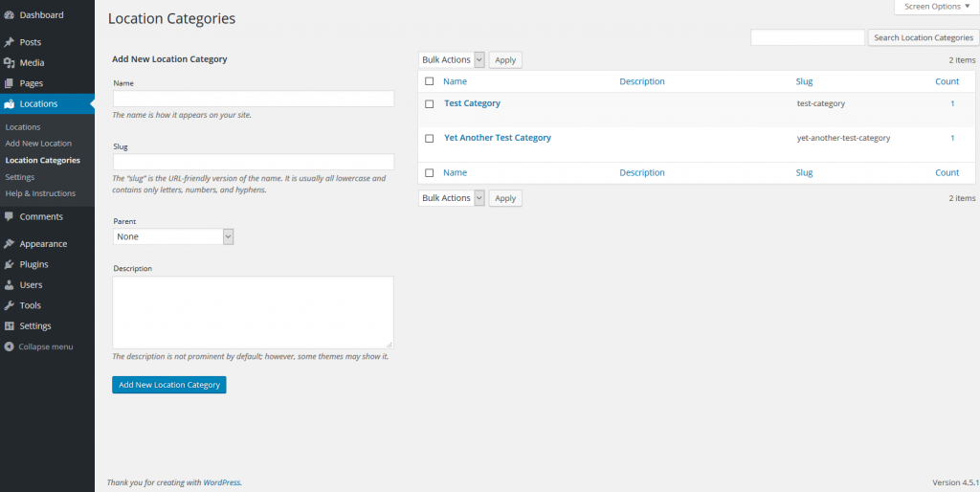The width and height of the screenshot is (980, 492).
Task: Expand the Parent category dropdown
Action: click(x=173, y=236)
